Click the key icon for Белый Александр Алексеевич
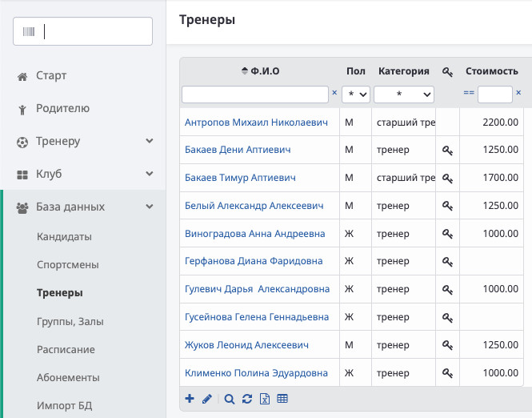 (x=447, y=206)
